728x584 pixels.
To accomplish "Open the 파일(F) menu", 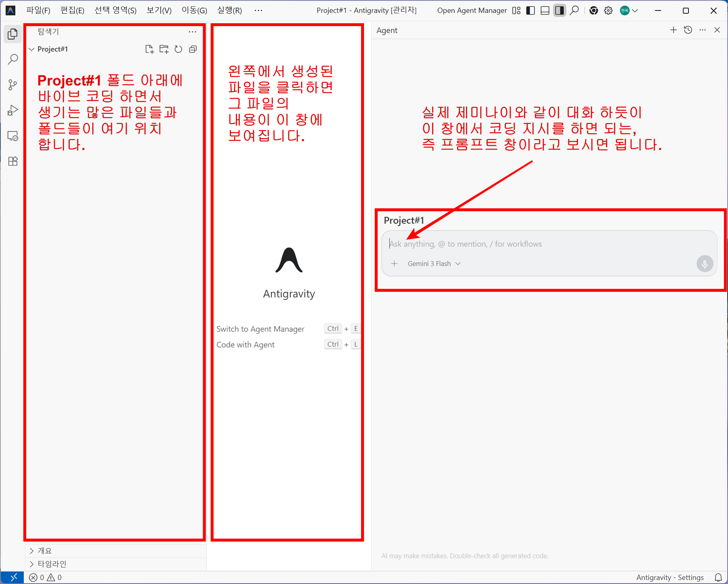I will 38,10.
